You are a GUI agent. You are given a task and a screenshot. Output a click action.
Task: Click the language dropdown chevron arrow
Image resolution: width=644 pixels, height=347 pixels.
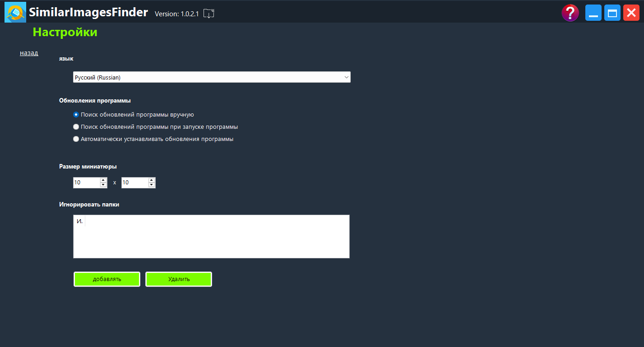346,77
